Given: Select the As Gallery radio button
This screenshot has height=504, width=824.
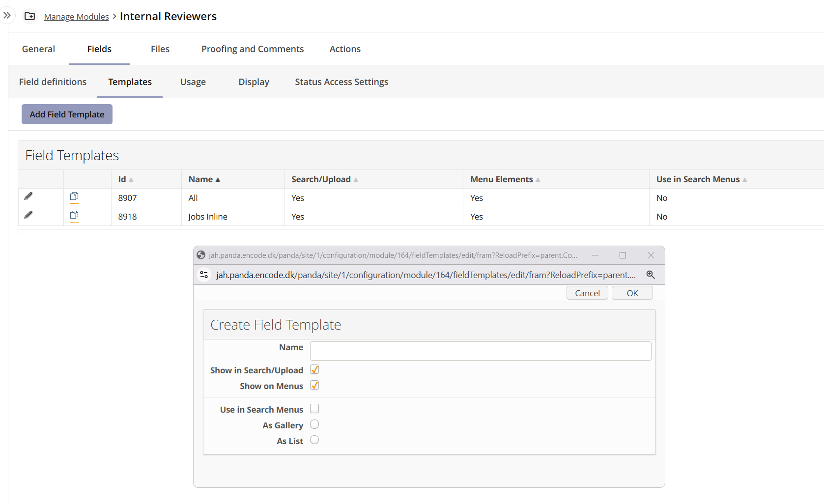Looking at the screenshot, I should click(x=314, y=424).
